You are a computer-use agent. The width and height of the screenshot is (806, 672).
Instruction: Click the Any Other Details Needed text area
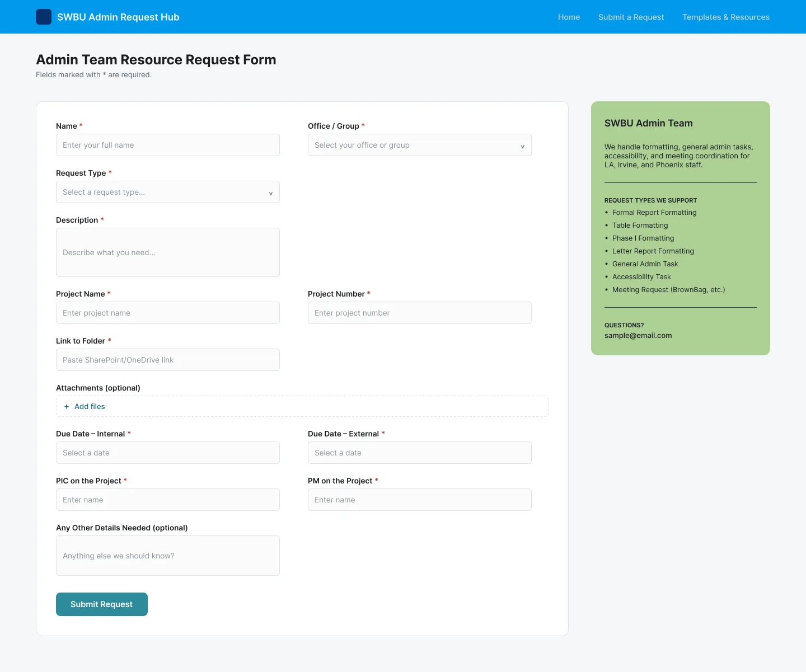coord(168,556)
